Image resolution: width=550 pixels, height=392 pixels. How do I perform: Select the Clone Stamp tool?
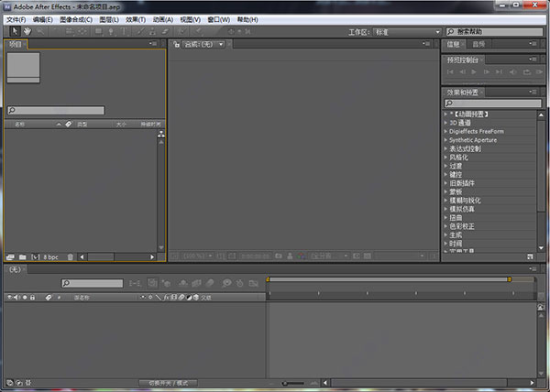point(152,31)
